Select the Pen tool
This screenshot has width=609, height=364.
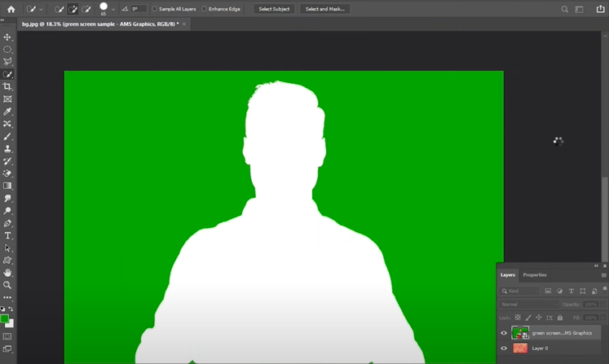coord(7,223)
